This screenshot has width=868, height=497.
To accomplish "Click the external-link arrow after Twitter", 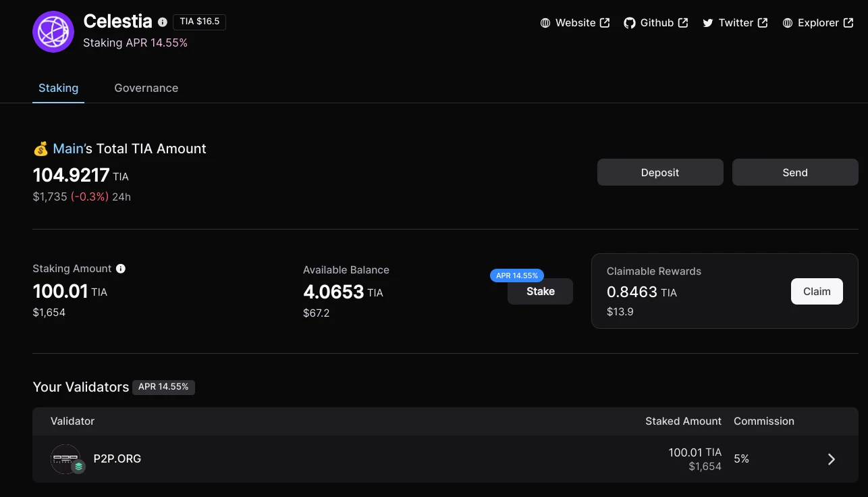I will pyautogui.click(x=763, y=23).
